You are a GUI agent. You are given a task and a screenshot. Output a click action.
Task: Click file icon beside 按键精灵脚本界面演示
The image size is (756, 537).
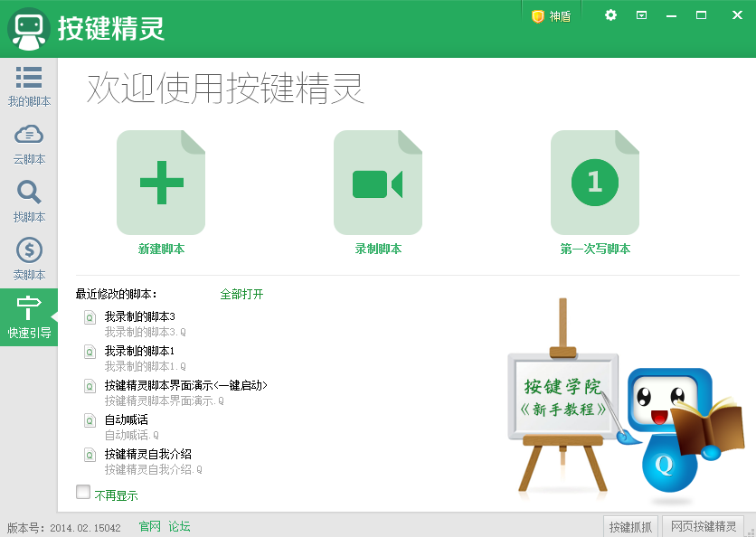click(90, 386)
